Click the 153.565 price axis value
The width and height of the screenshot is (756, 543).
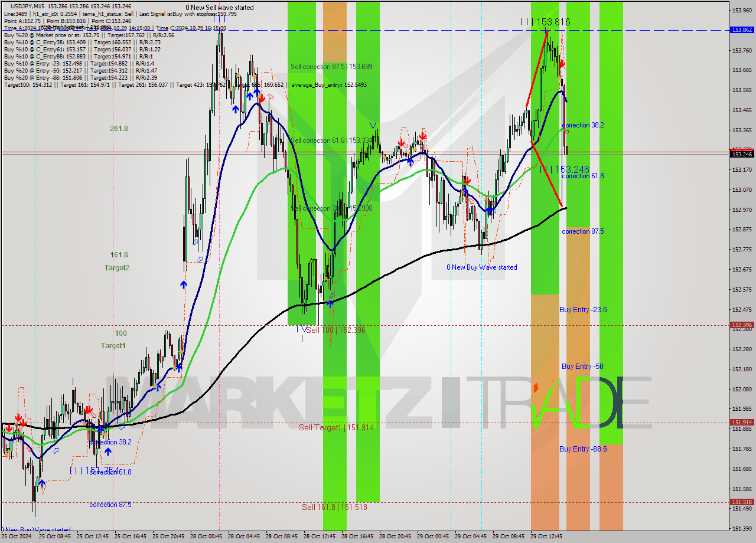742,90
